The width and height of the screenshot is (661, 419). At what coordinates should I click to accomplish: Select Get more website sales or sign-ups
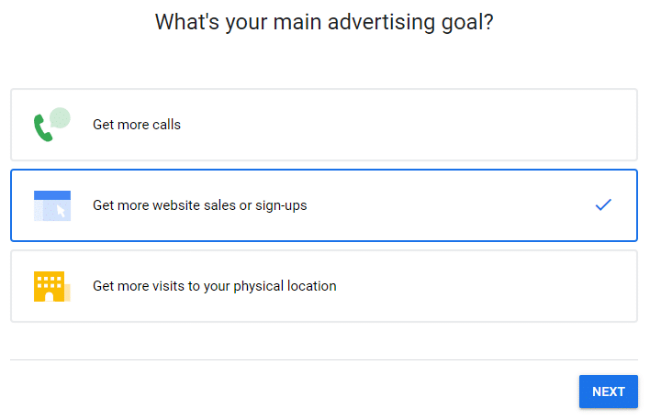click(324, 205)
